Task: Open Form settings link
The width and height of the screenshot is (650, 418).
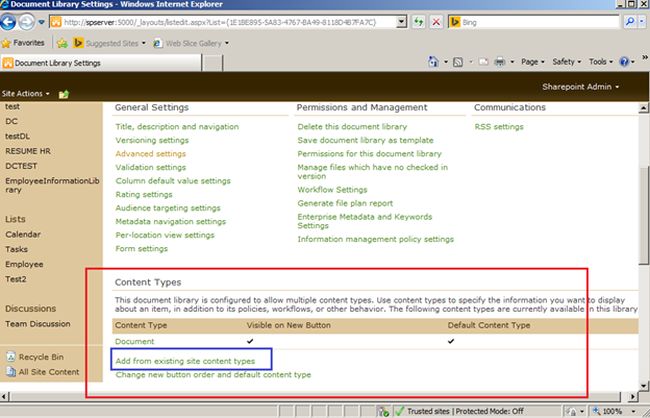Action: click(141, 249)
